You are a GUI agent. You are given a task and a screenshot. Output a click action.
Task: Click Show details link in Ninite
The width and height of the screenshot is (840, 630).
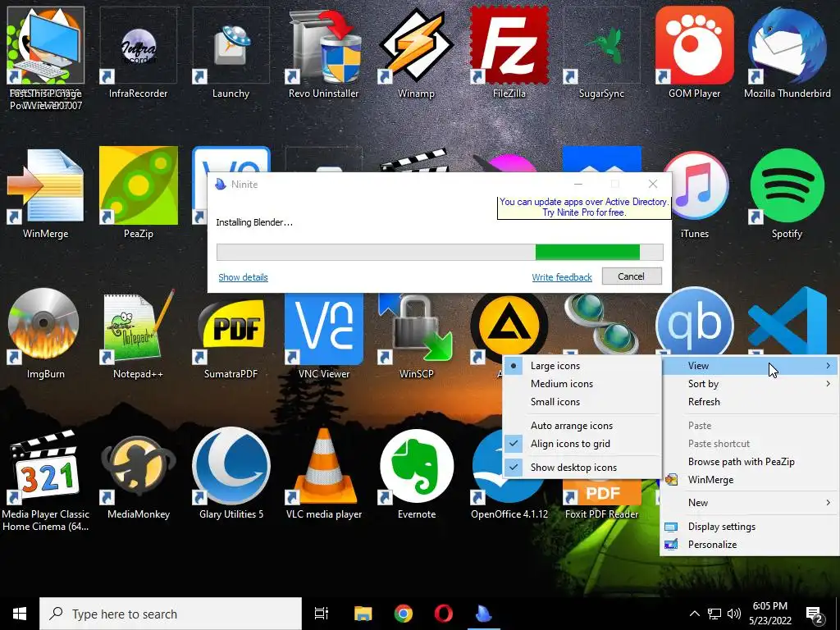pos(243,277)
